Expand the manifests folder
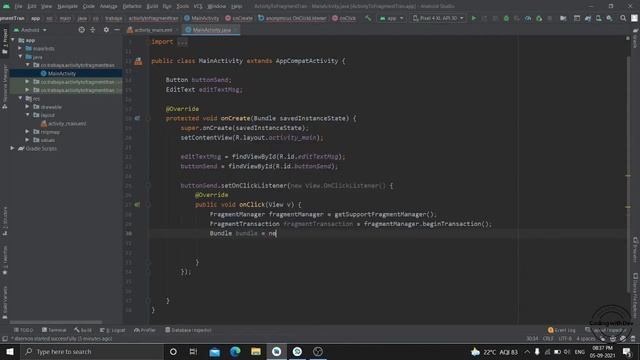Viewport: 640px width, 360px height. point(20,48)
